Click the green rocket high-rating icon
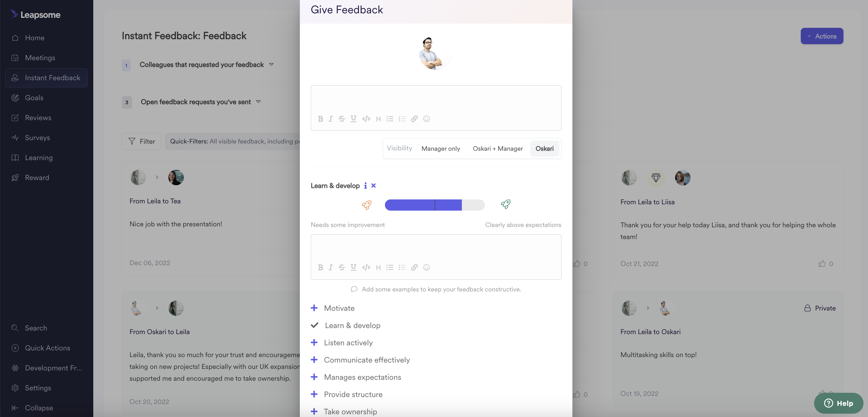This screenshot has width=868, height=417. (505, 204)
